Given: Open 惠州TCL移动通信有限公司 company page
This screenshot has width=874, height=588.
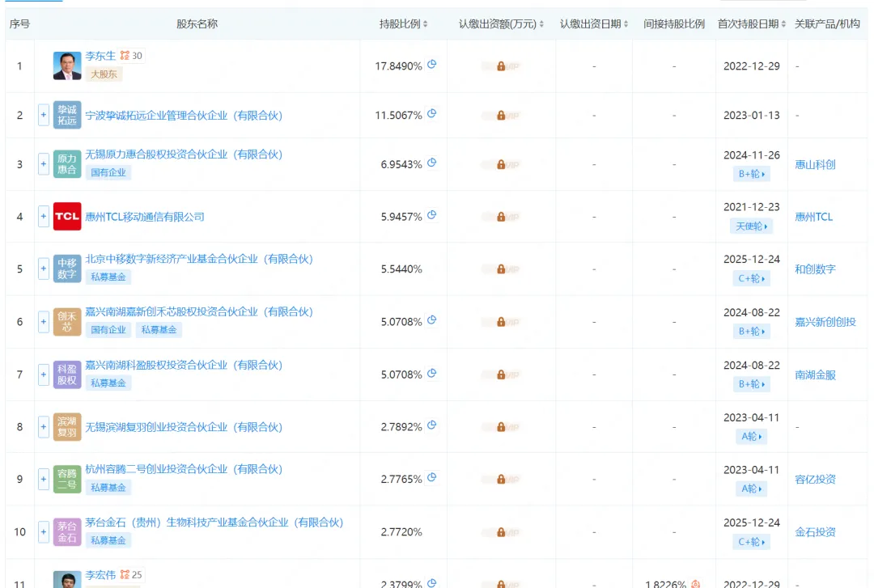Looking at the screenshot, I should coord(145,217).
